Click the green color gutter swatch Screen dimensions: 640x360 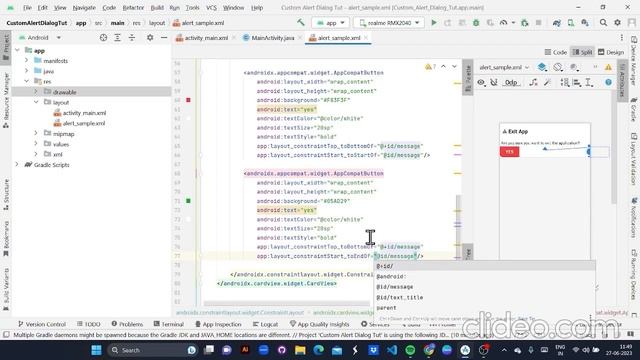coord(188,201)
